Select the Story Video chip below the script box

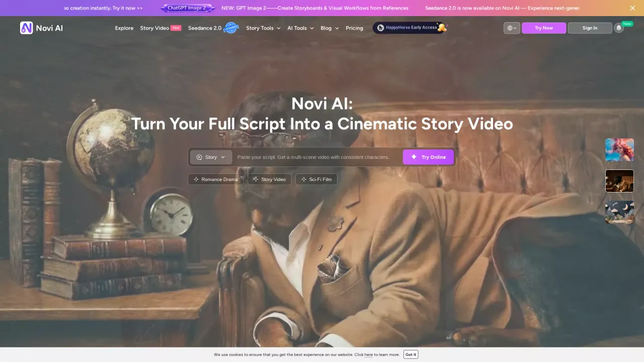269,179
